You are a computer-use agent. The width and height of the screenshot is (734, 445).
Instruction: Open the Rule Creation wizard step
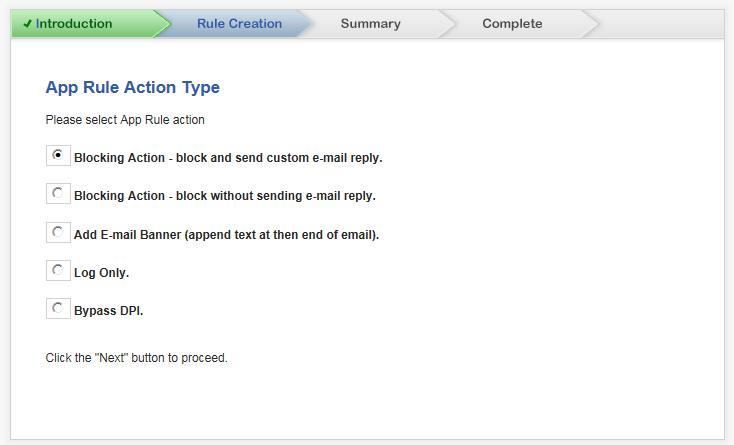(x=239, y=23)
